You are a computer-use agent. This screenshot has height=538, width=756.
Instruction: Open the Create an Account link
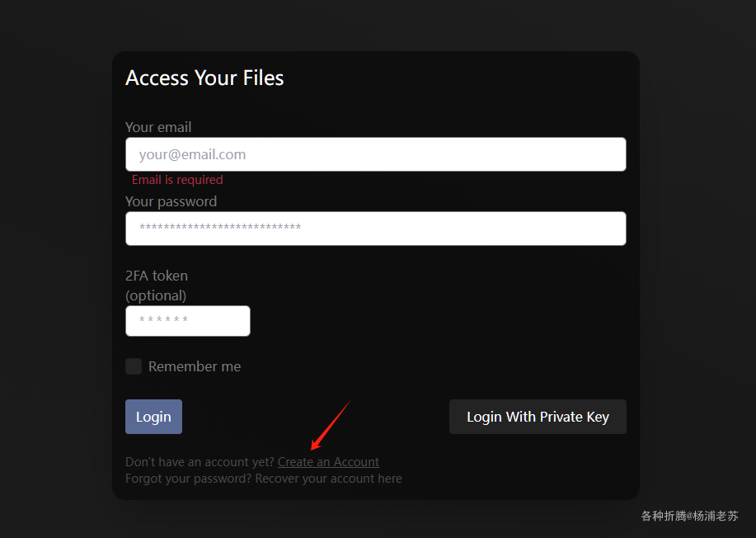point(328,462)
